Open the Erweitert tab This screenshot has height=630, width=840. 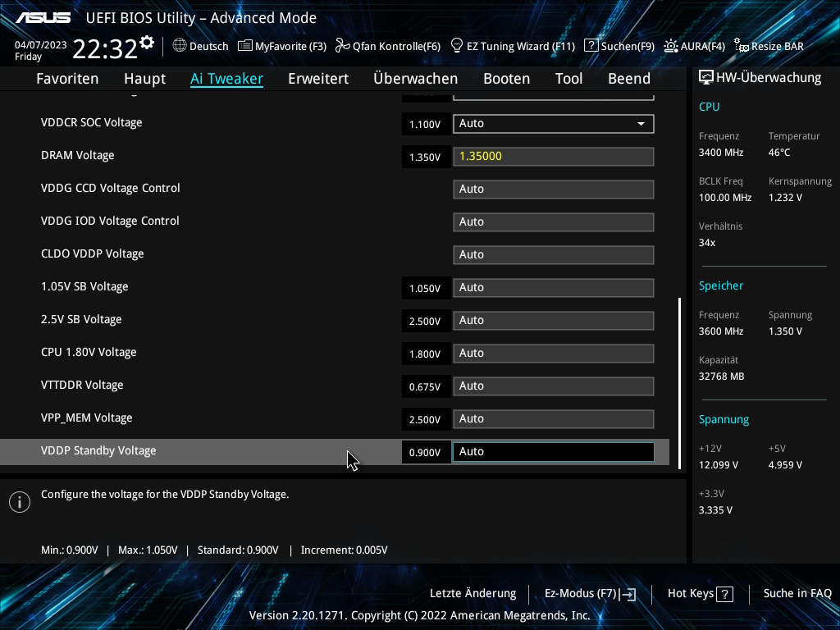coord(318,79)
